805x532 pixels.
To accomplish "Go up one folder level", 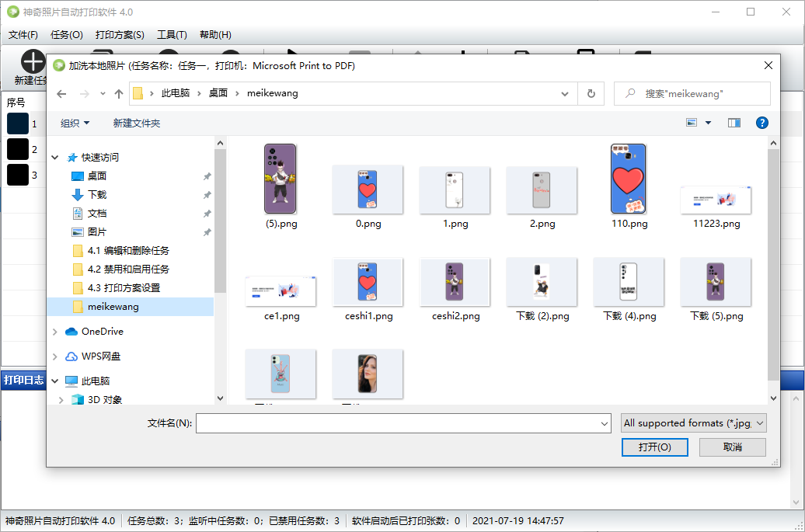I will click(x=119, y=93).
